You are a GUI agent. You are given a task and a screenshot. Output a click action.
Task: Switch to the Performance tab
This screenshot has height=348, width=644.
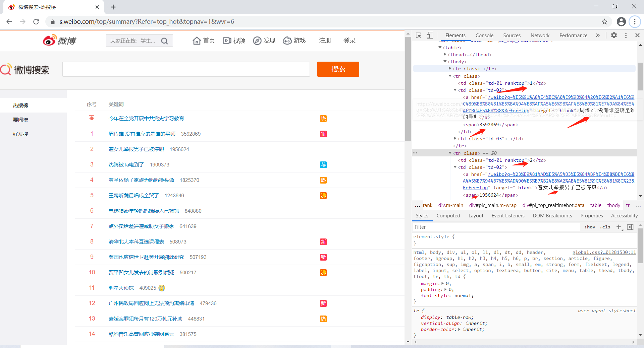[573, 35]
